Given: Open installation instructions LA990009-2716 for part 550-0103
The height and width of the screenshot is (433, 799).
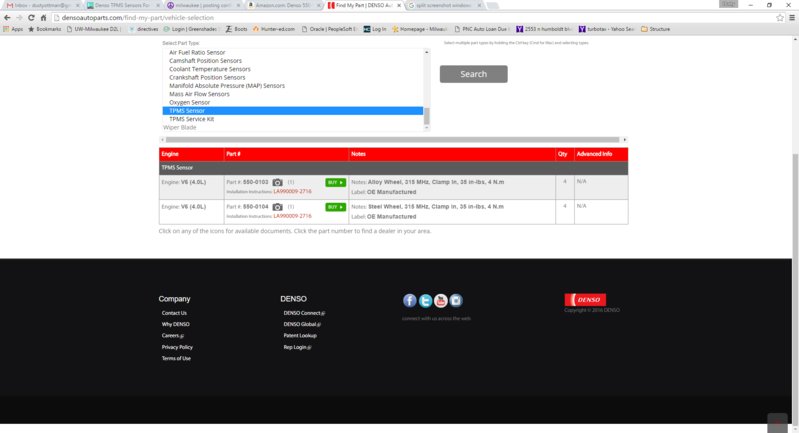Looking at the screenshot, I should 292,192.
